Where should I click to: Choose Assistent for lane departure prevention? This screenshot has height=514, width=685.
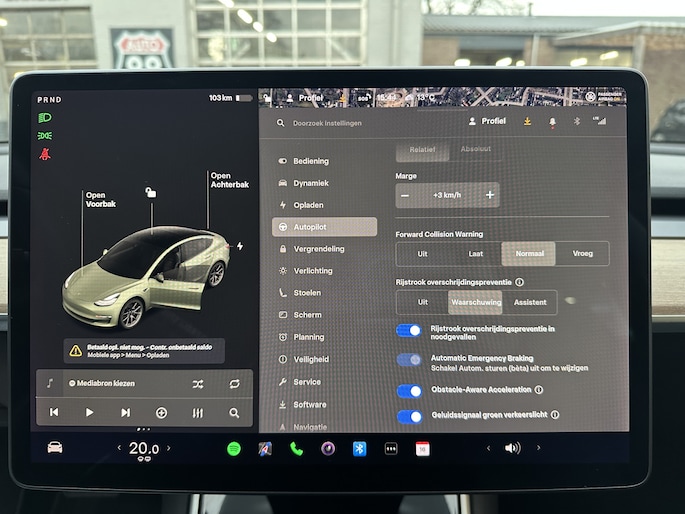click(530, 303)
